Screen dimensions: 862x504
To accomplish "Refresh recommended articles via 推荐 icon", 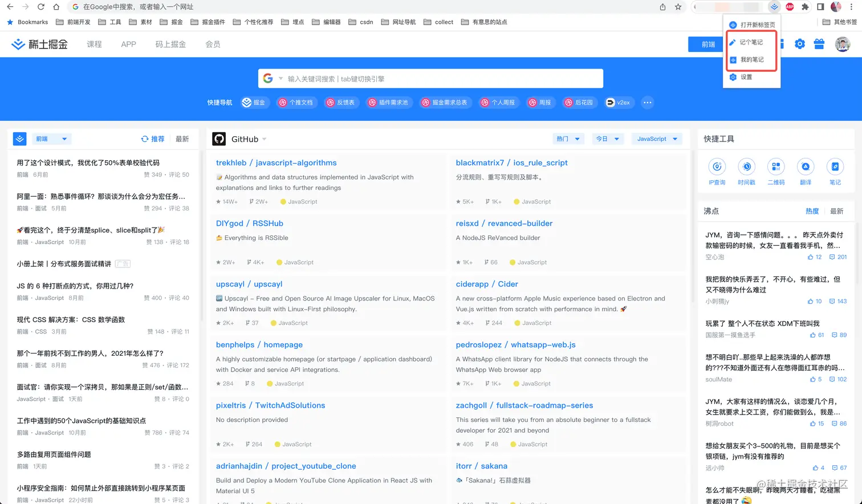I will 145,139.
